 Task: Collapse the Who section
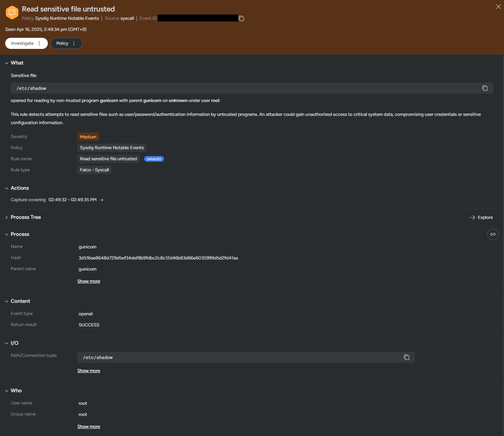(x=7, y=391)
